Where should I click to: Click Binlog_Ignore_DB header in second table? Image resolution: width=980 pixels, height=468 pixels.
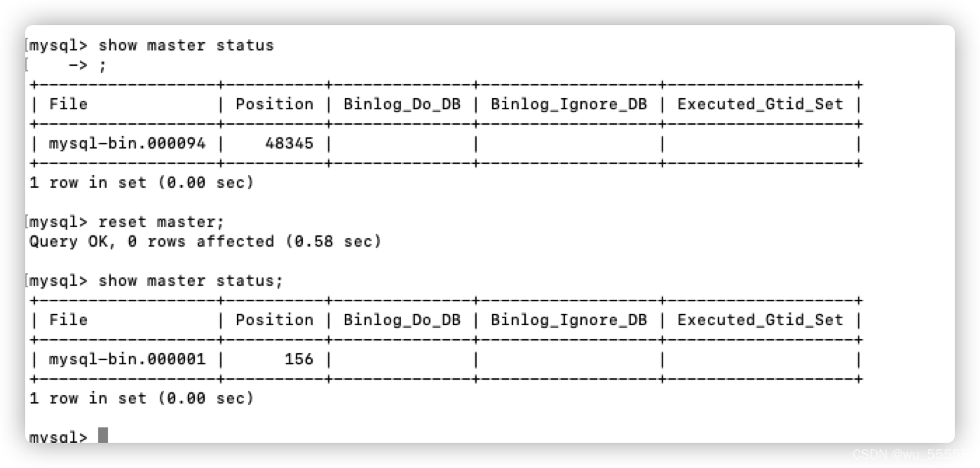(x=569, y=320)
